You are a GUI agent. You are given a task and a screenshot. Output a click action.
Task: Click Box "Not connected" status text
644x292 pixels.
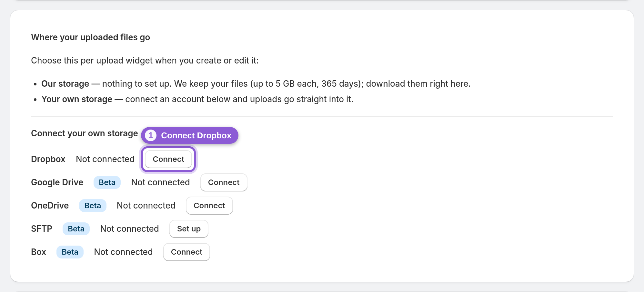(123, 252)
